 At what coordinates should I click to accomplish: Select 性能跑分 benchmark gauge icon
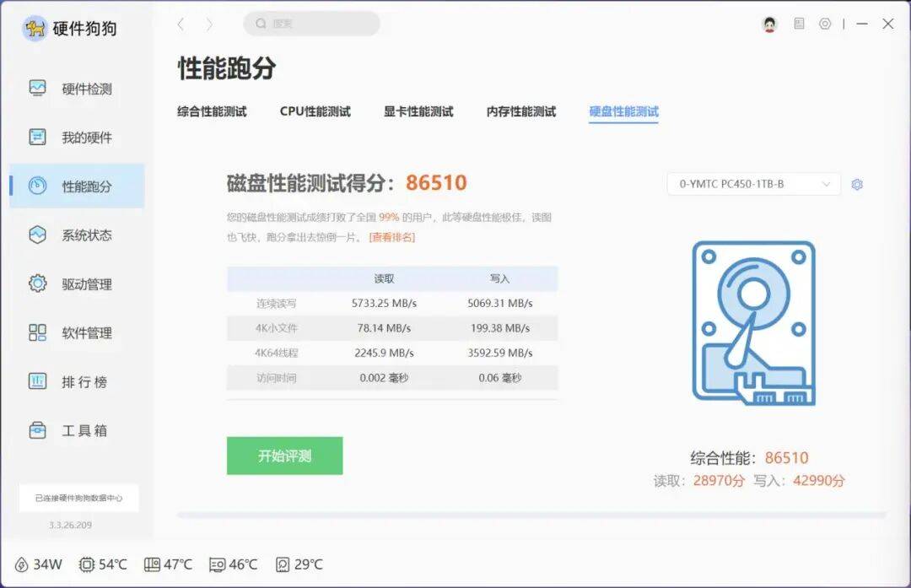(x=37, y=186)
